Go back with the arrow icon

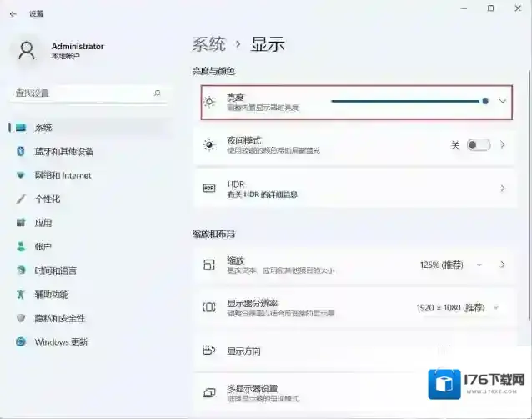(x=13, y=14)
